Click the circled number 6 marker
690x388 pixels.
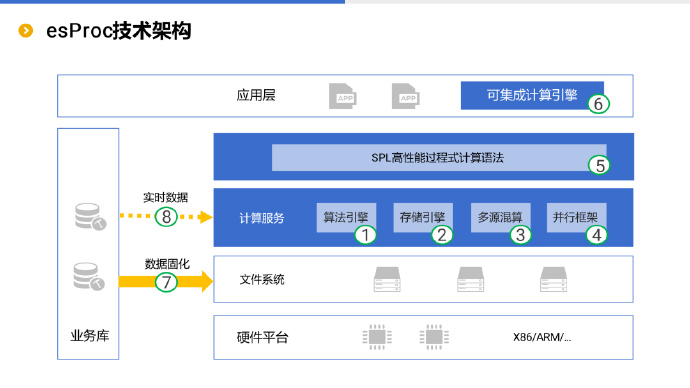point(598,104)
